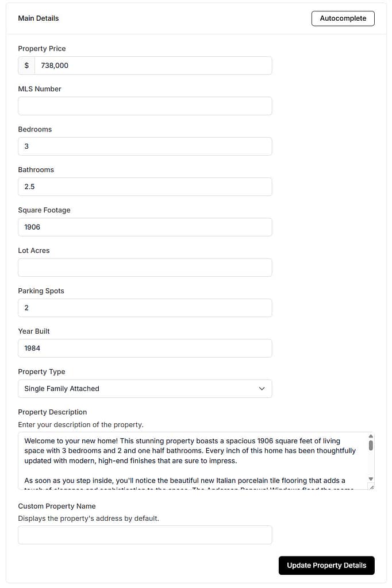Click the empty Lot Acres field

(144, 267)
